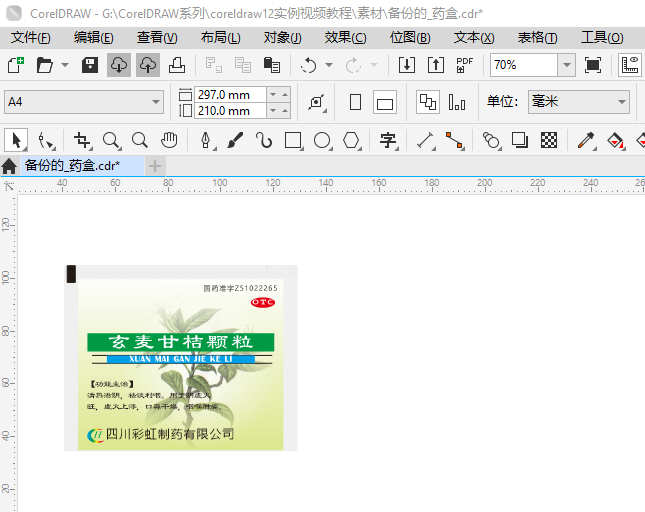Go to Welcome screen home icon
The image size is (645, 512).
coord(9,166)
